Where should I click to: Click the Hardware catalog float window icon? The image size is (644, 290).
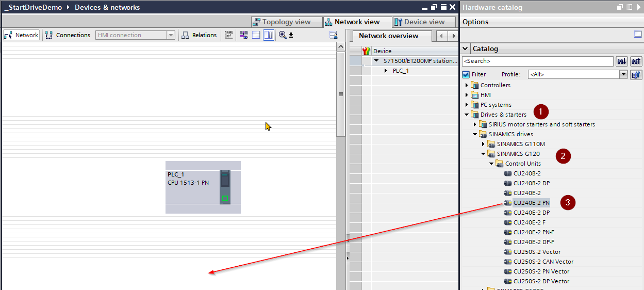(x=620, y=7)
